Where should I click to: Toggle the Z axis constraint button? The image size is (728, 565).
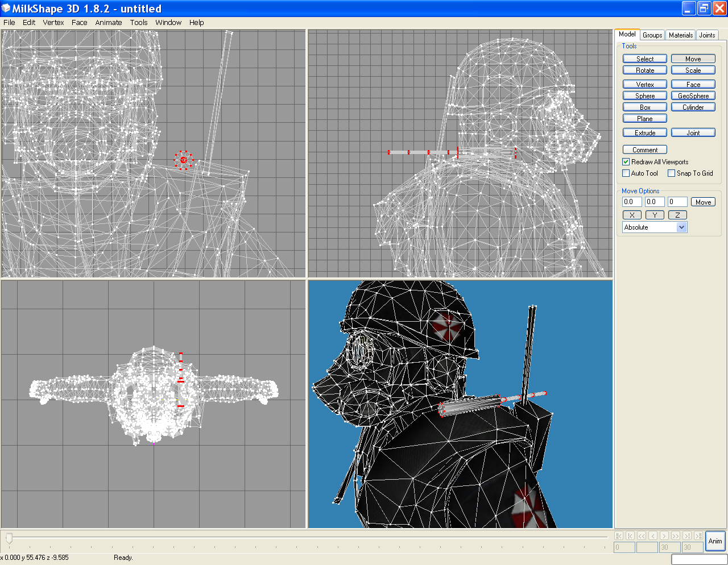coord(677,215)
